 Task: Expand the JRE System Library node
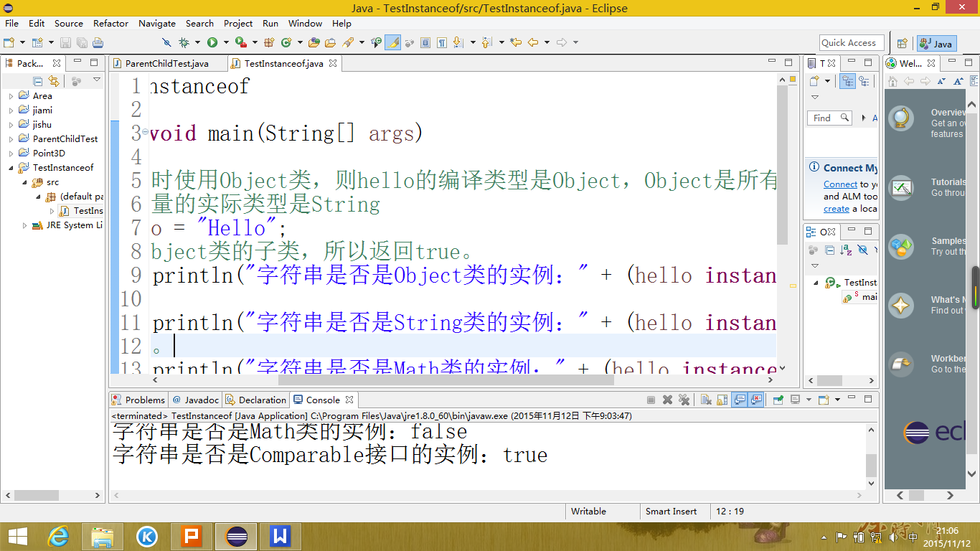25,225
